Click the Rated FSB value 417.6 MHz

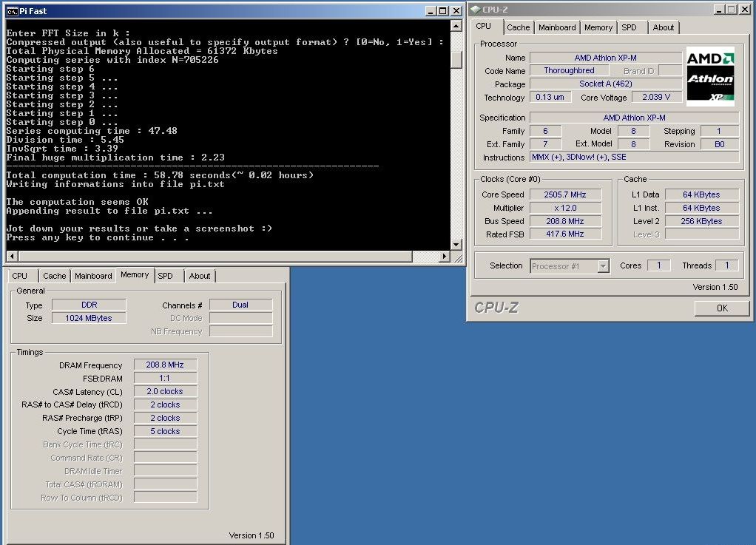click(565, 234)
